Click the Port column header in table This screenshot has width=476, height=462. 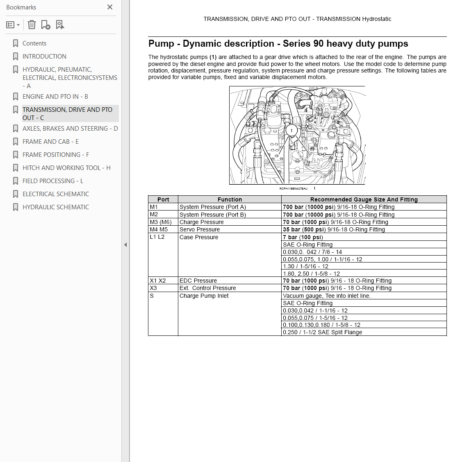pyautogui.click(x=163, y=199)
